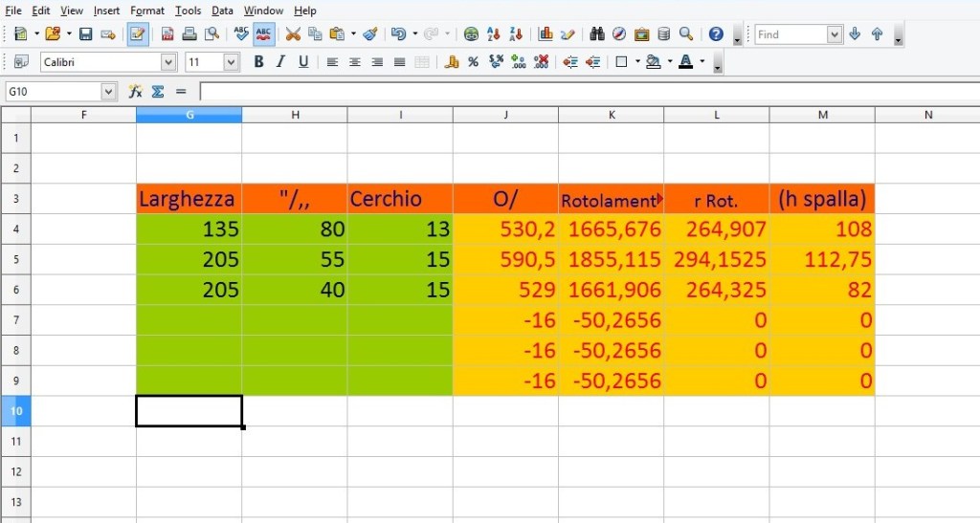Viewport: 980px width, 523px height.
Task: Toggle Italic formatting
Action: click(280, 62)
